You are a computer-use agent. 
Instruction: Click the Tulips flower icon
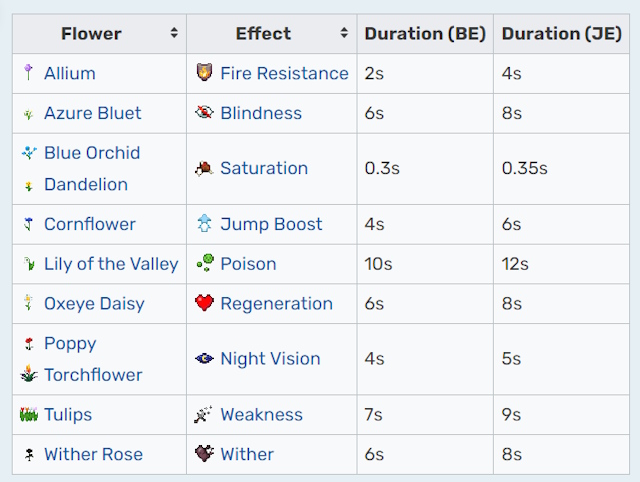pos(29,414)
